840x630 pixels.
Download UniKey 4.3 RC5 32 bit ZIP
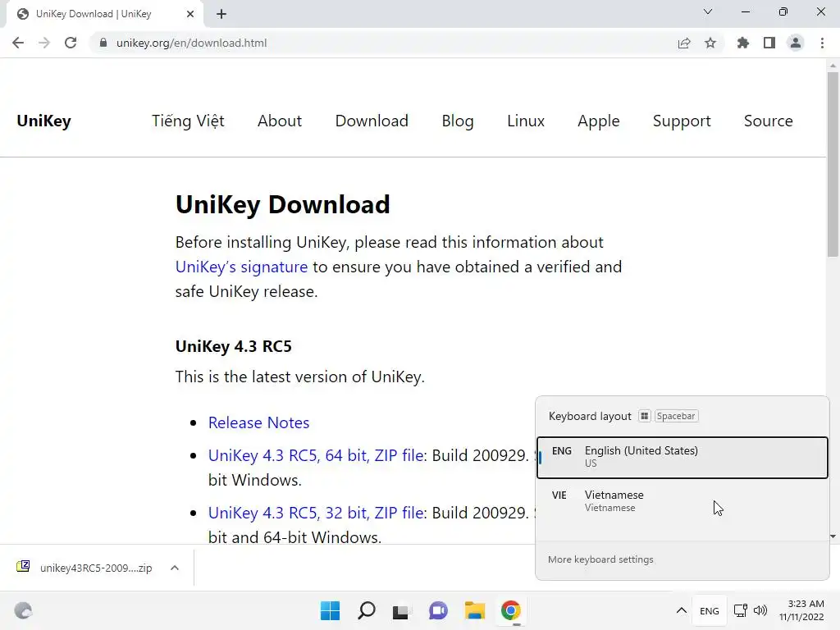click(x=316, y=513)
